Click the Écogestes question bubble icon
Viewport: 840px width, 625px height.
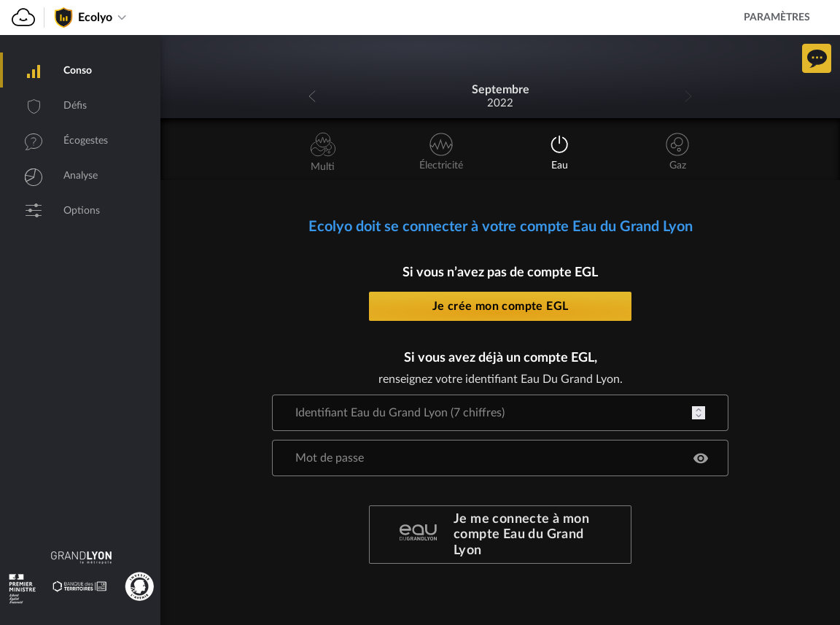tap(34, 141)
